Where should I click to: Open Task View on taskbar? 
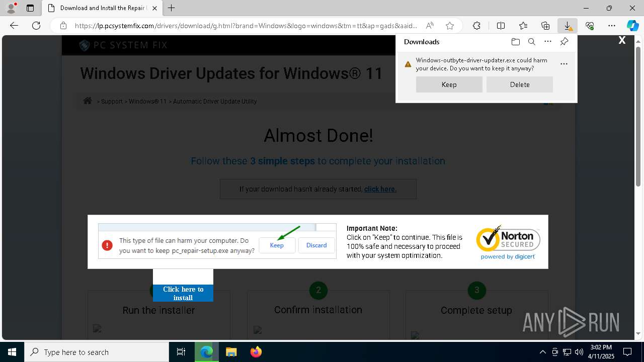coord(181,352)
